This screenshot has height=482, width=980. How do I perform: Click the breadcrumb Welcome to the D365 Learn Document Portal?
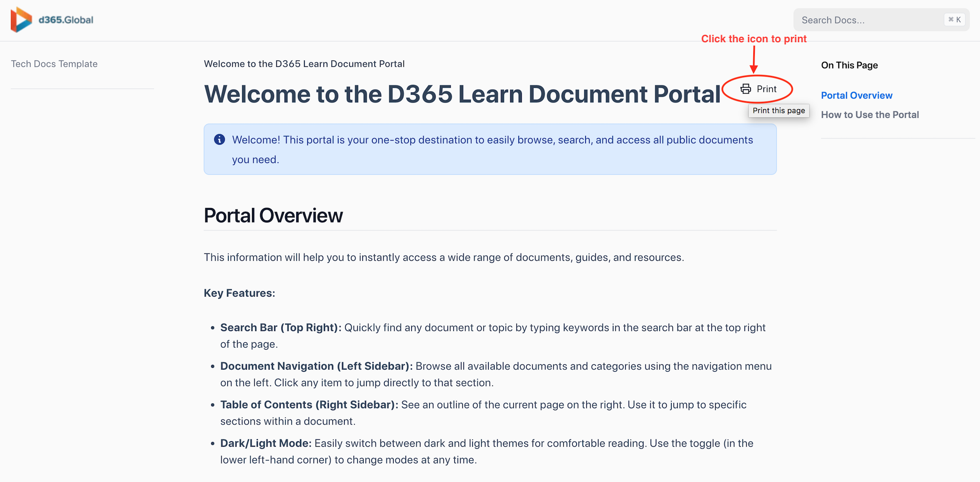pyautogui.click(x=304, y=64)
